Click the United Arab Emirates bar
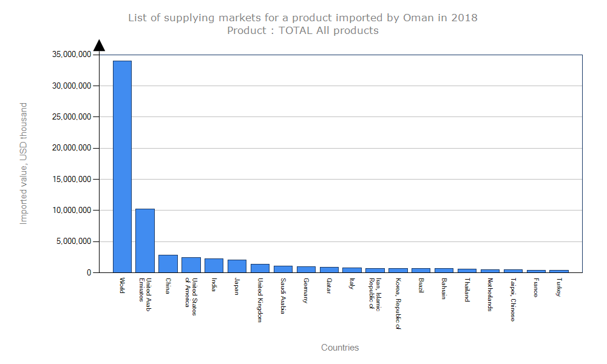 [x=145, y=240]
